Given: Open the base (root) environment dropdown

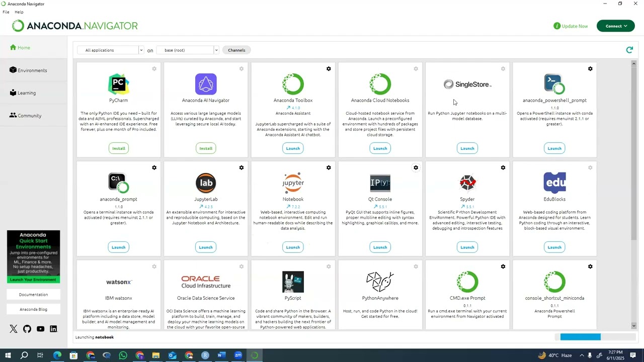Looking at the screenshot, I should 187,50.
